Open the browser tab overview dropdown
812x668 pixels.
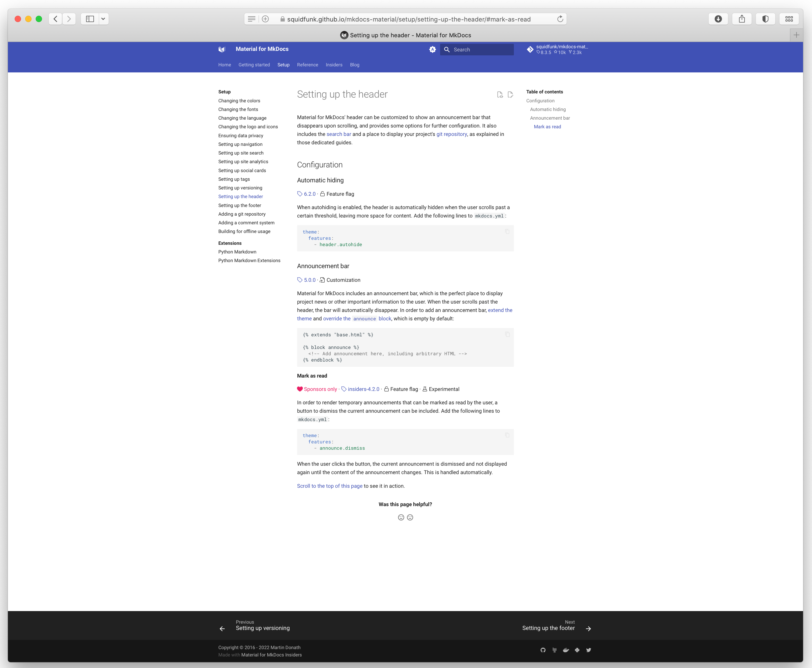[789, 19]
